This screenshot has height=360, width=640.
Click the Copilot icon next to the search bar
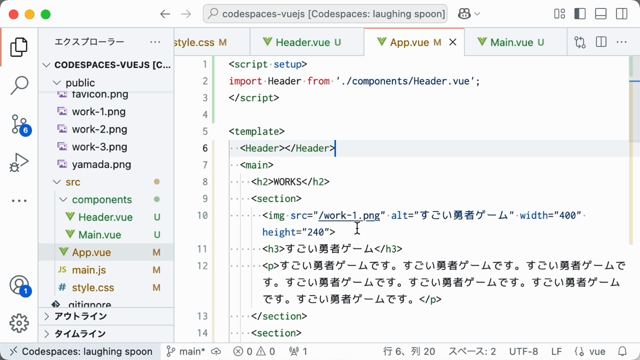[x=464, y=14]
